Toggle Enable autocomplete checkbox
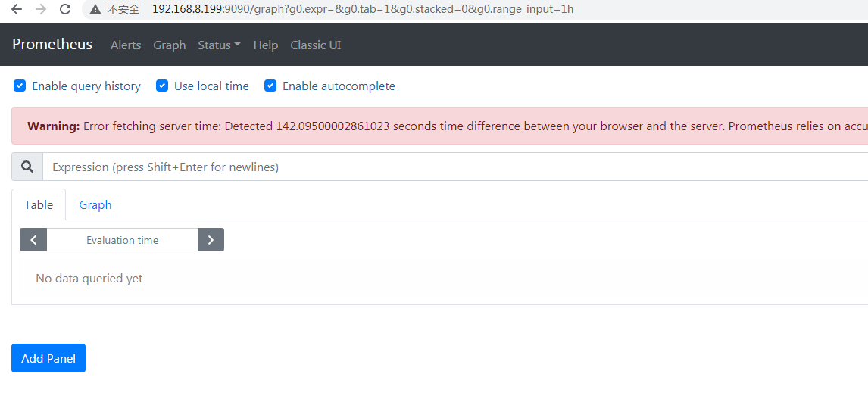868x402 pixels. (x=270, y=86)
